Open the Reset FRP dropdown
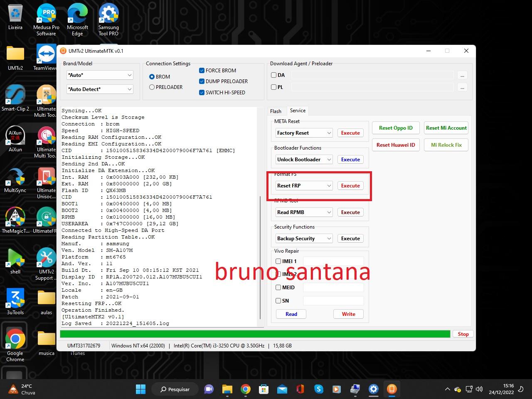 tap(304, 186)
